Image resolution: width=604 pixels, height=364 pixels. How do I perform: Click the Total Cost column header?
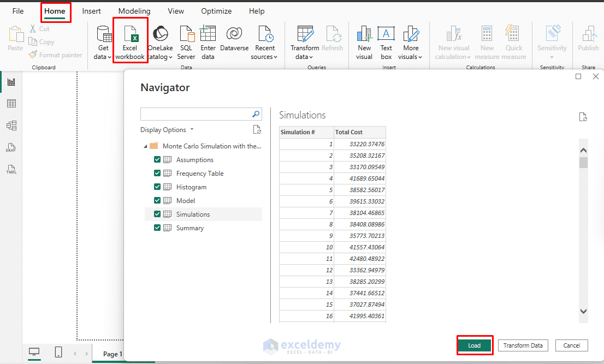click(360, 132)
